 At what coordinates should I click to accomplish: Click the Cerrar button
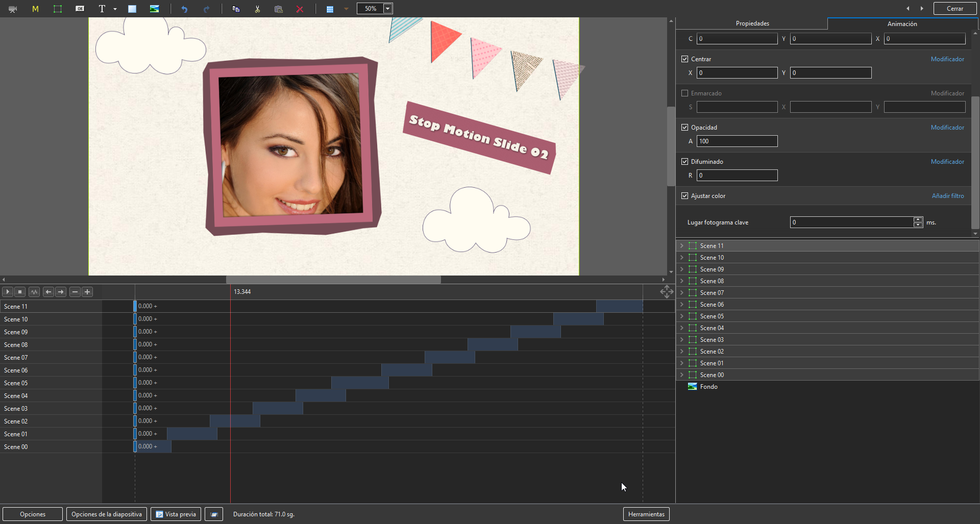click(x=954, y=9)
